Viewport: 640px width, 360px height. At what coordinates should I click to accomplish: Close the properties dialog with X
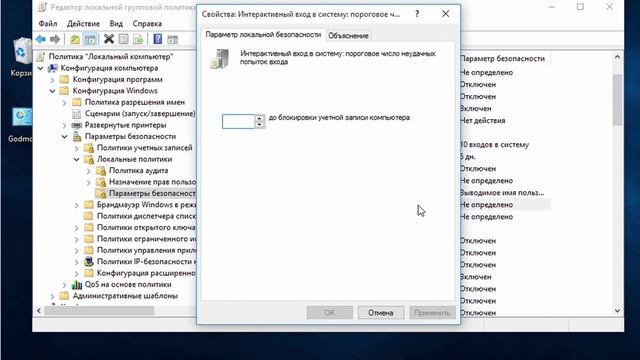click(x=445, y=14)
